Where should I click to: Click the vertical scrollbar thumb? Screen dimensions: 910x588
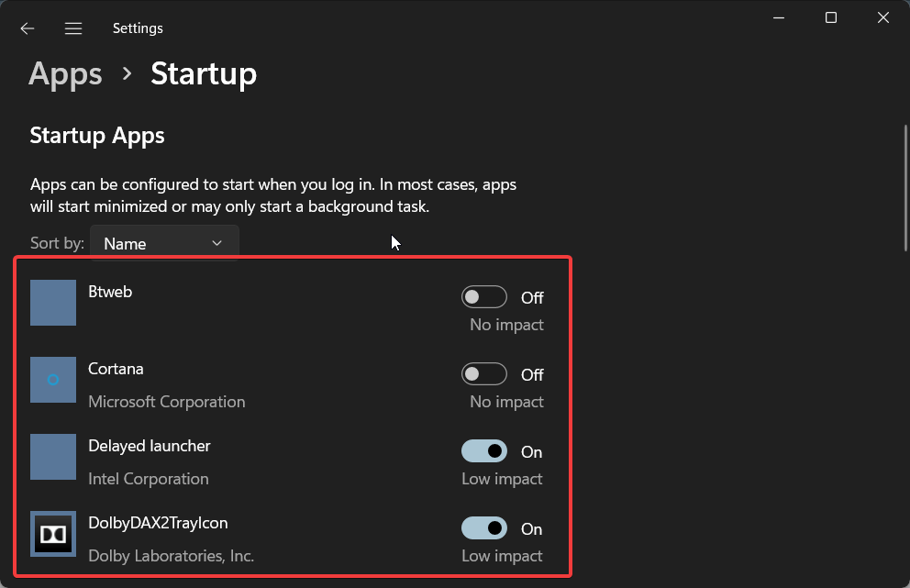point(905,188)
